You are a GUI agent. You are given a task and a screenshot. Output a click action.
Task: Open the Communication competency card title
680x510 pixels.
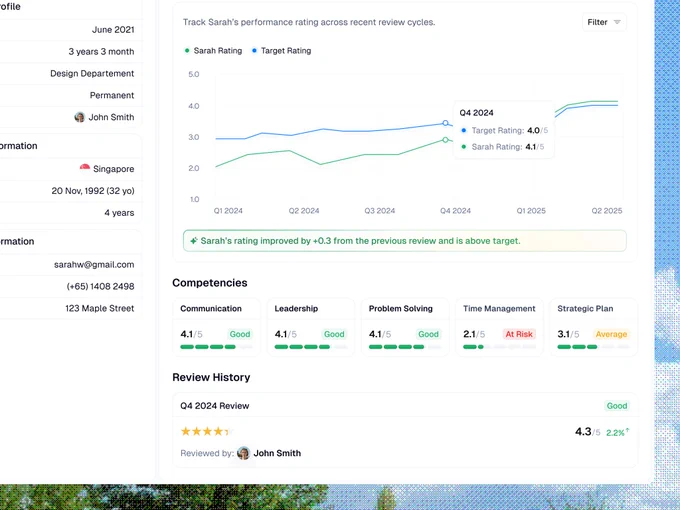click(211, 309)
